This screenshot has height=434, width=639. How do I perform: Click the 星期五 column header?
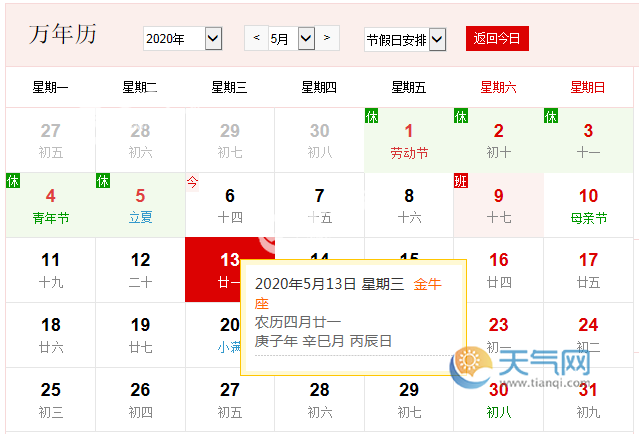409,87
